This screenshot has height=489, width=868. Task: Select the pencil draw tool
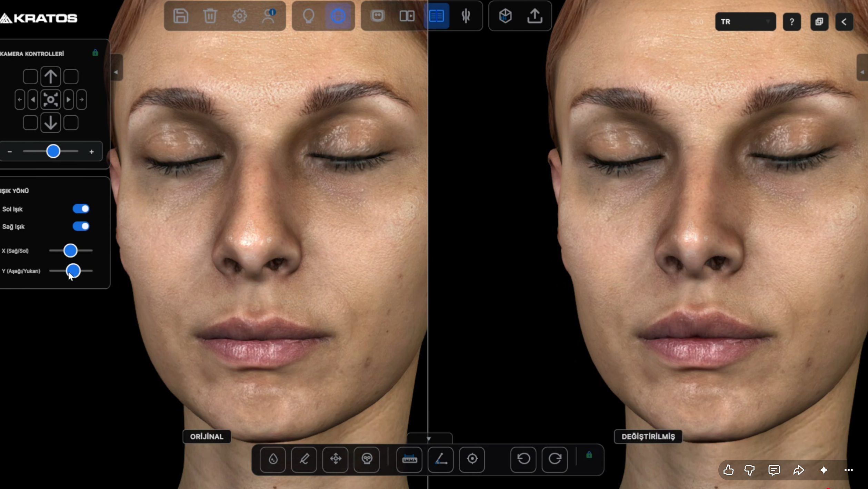[x=304, y=459]
